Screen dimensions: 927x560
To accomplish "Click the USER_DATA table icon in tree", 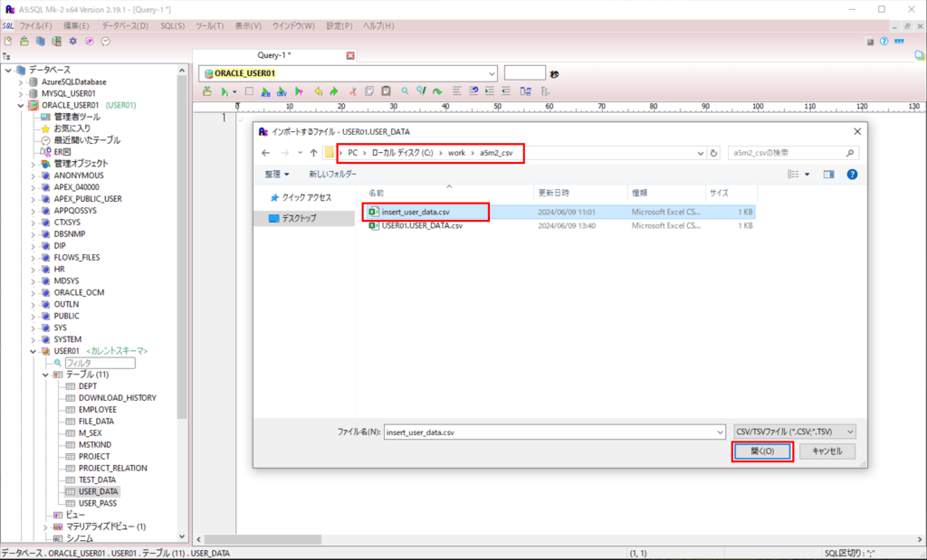I will [70, 491].
